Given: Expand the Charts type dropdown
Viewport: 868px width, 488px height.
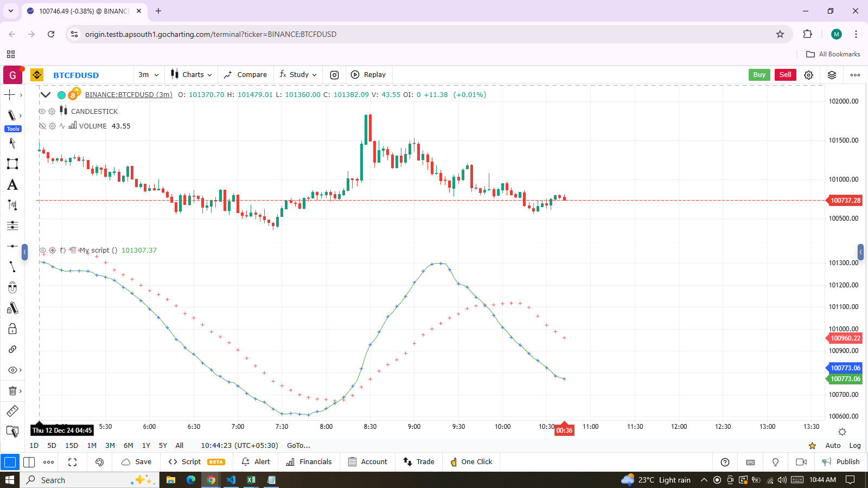Looking at the screenshot, I should (x=192, y=75).
